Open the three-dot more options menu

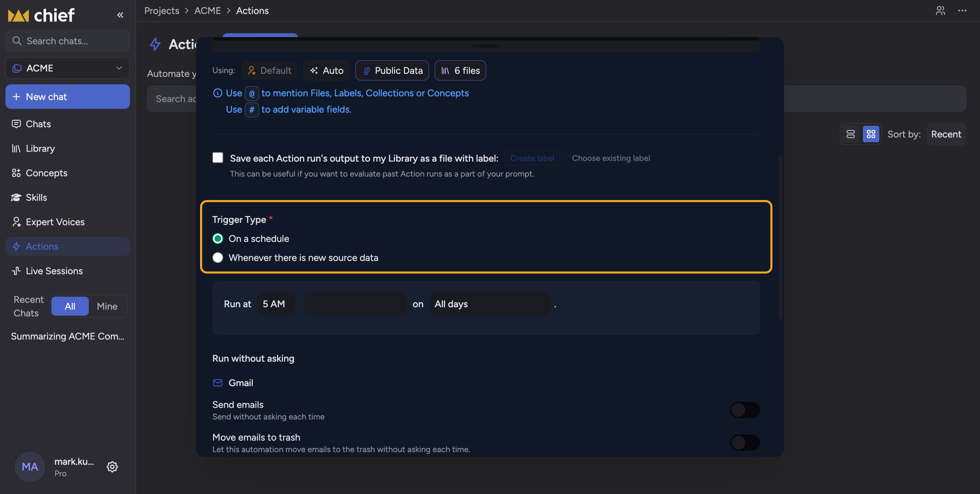[962, 11]
